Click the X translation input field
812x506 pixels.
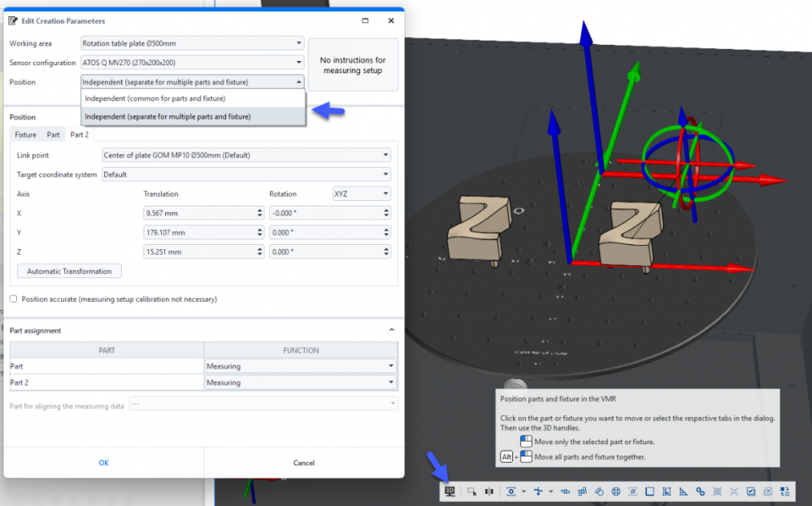point(198,213)
